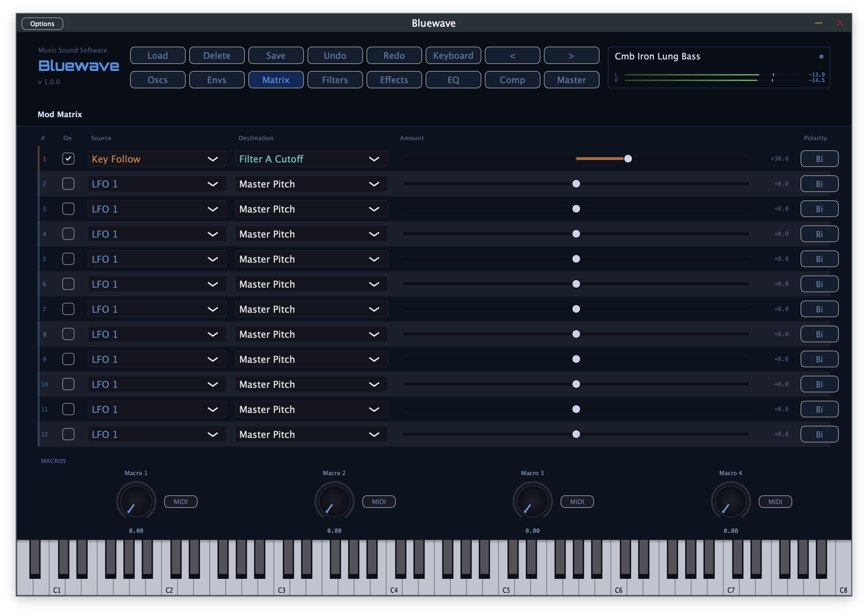
Task: Open row 11 Master Pitch destination dropdown
Action: coord(311,409)
